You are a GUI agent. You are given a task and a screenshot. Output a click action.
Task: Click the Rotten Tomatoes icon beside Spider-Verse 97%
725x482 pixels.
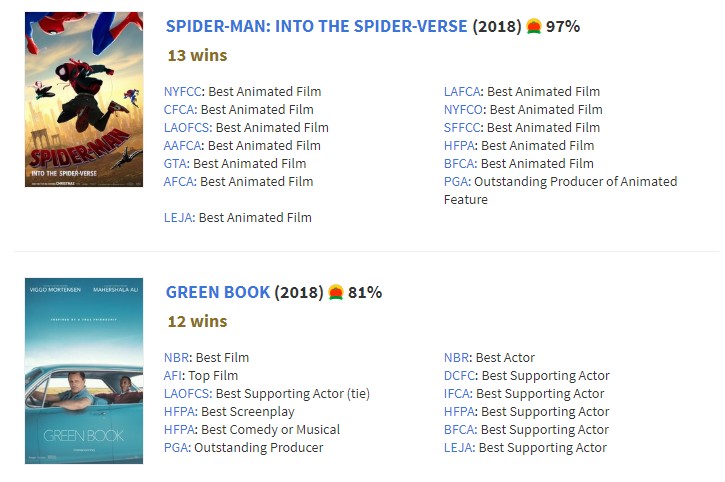(x=535, y=27)
